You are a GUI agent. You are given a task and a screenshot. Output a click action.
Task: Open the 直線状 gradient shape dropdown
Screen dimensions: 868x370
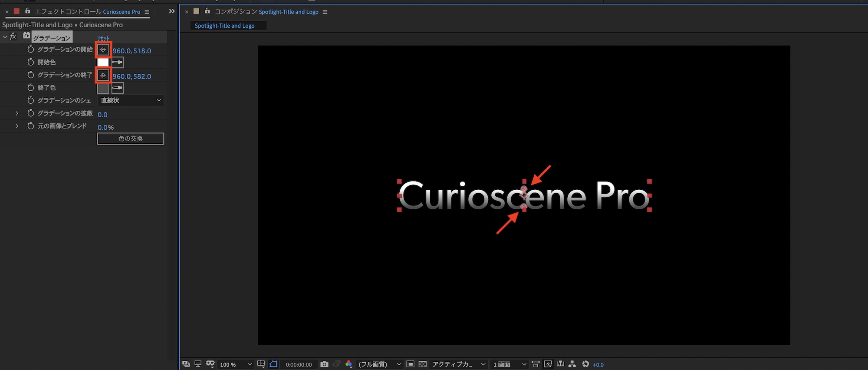pos(131,100)
